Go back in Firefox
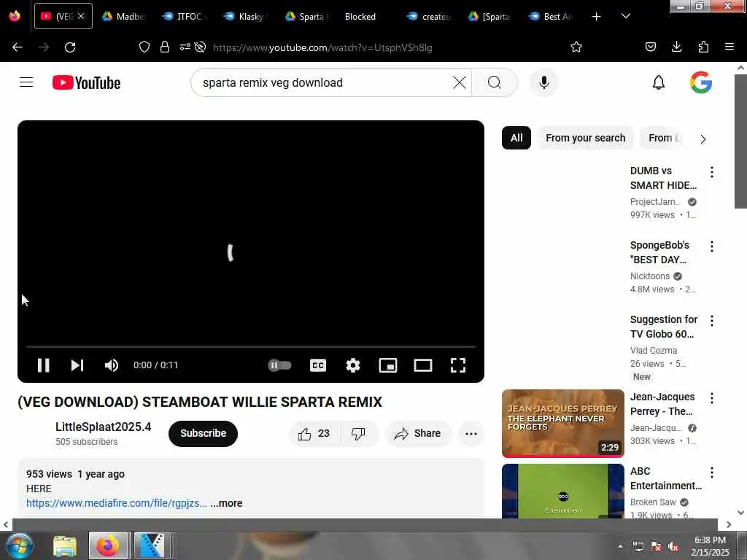Screen dimensions: 747x560 18,47
